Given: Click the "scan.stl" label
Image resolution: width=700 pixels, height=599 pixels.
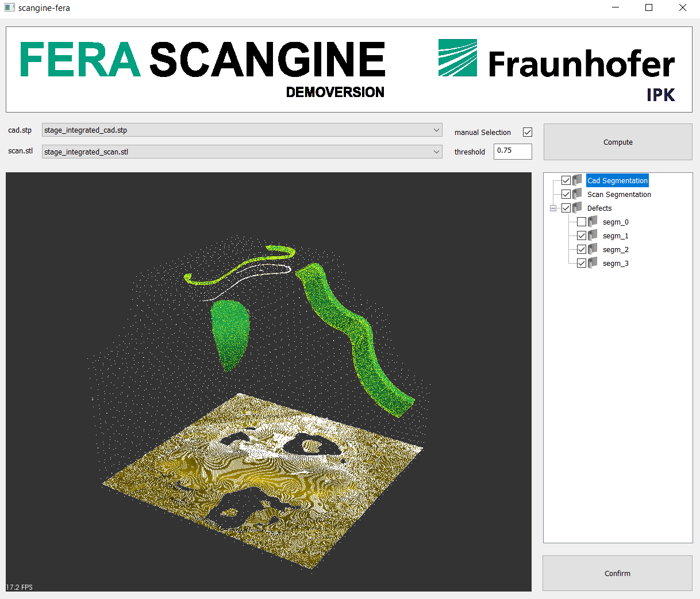Looking at the screenshot, I should [20, 151].
